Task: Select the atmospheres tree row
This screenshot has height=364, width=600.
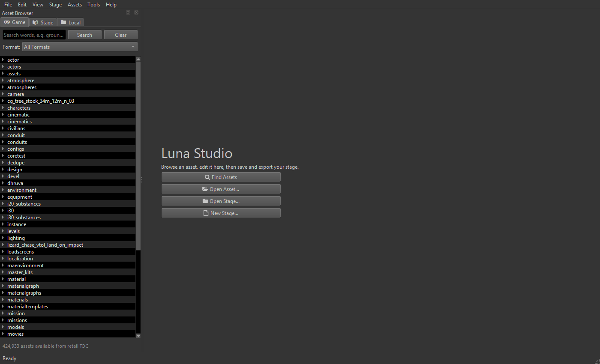Action: pos(68,87)
